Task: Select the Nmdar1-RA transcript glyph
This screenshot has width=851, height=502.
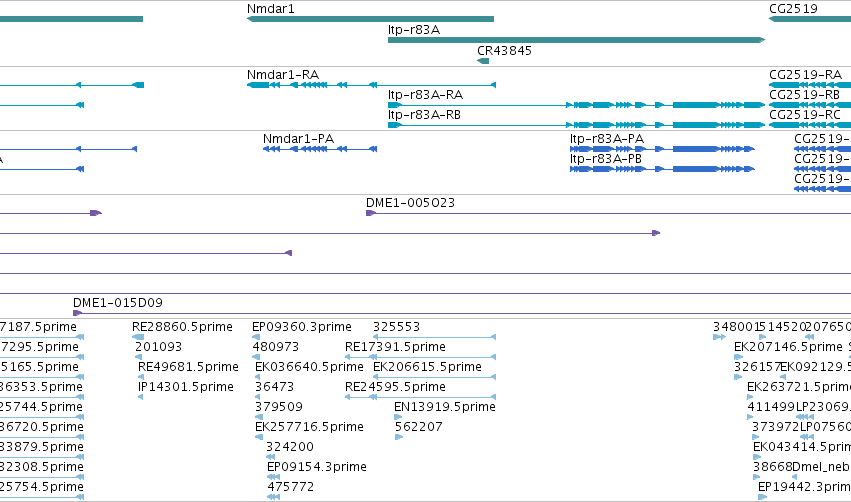Action: (x=371, y=85)
